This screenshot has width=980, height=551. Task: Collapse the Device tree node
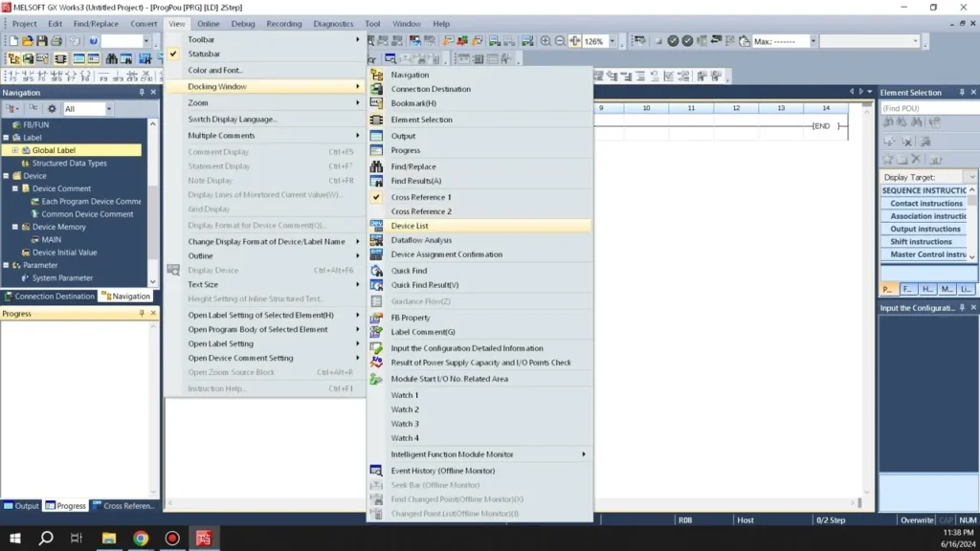(7, 176)
